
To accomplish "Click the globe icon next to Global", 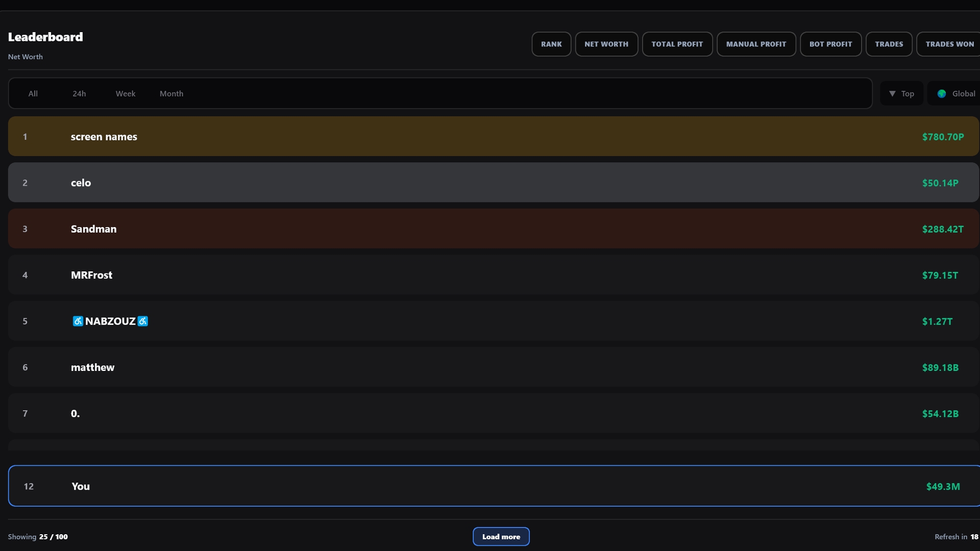I will click(942, 93).
